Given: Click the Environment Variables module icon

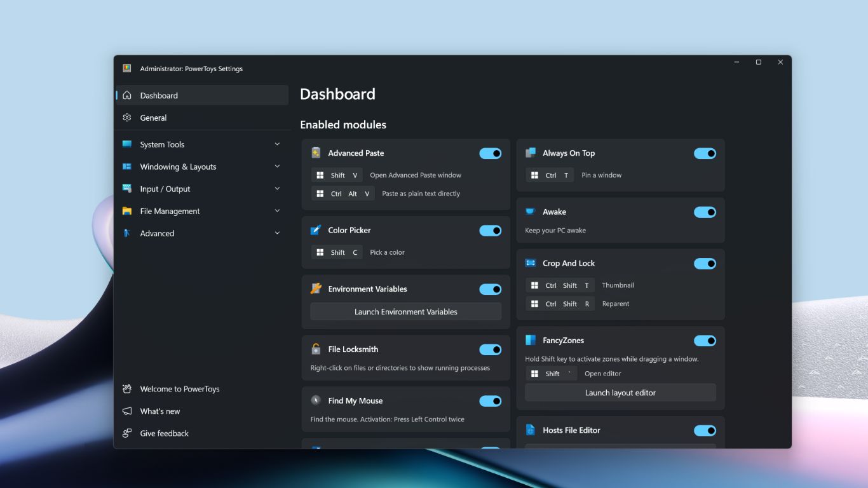Looking at the screenshot, I should pos(316,288).
